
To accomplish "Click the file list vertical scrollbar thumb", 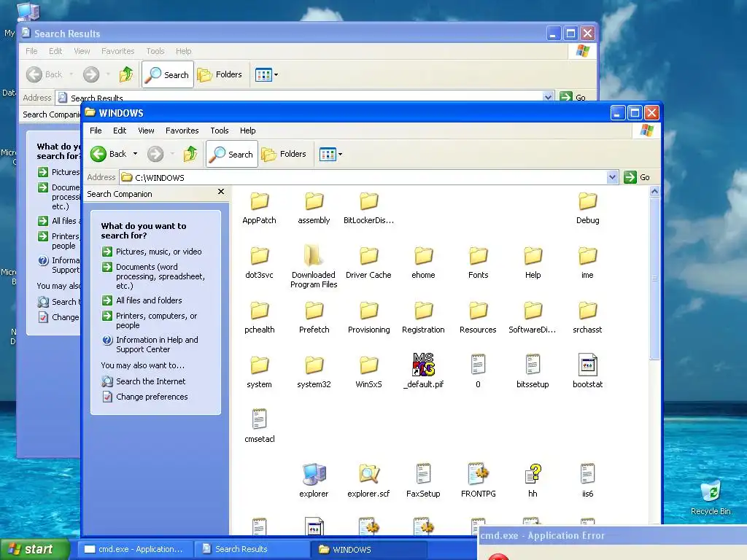I will click(x=654, y=279).
